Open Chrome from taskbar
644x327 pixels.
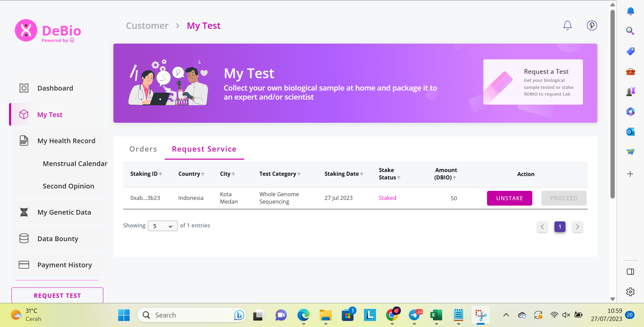point(392,314)
